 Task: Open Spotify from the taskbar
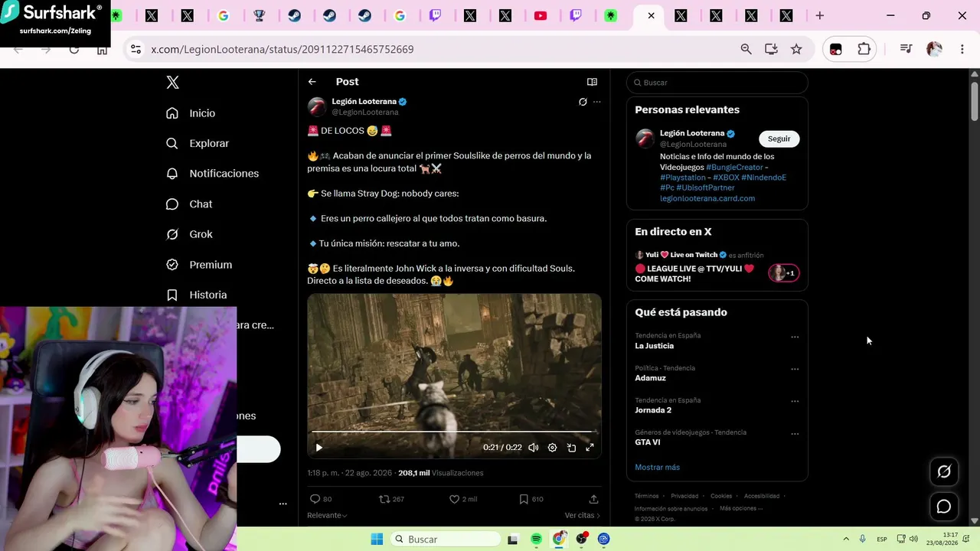(x=536, y=540)
